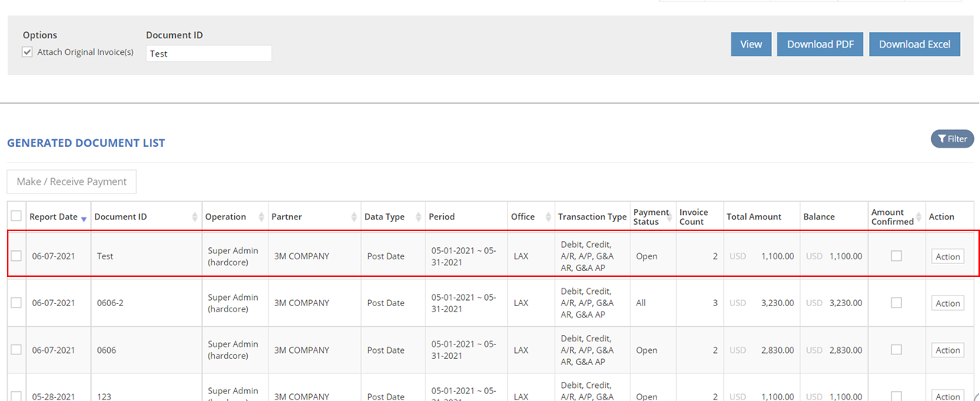Download the report as PDF
This screenshot has height=401, width=980.
point(820,44)
